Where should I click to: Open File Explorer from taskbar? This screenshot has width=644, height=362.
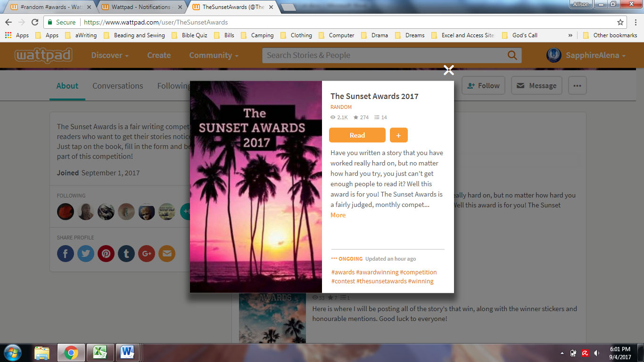pos(42,353)
